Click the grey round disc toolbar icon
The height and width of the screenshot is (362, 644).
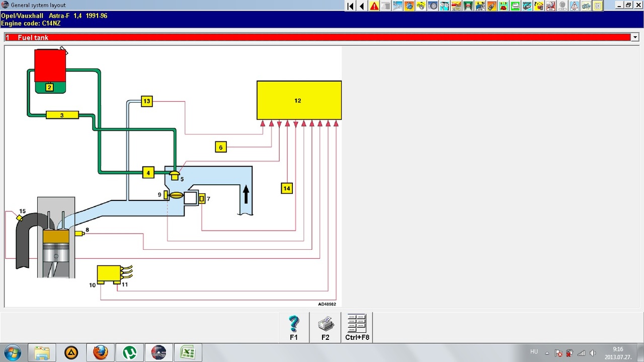562,6
